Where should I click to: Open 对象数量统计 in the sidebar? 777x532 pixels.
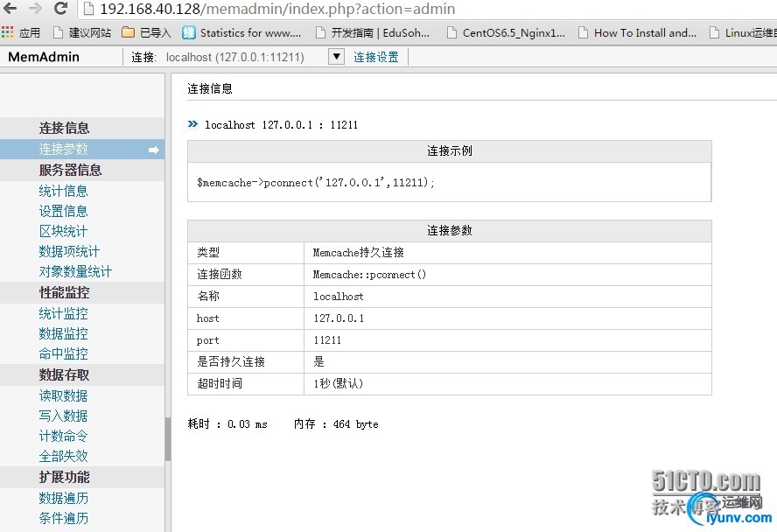75,271
